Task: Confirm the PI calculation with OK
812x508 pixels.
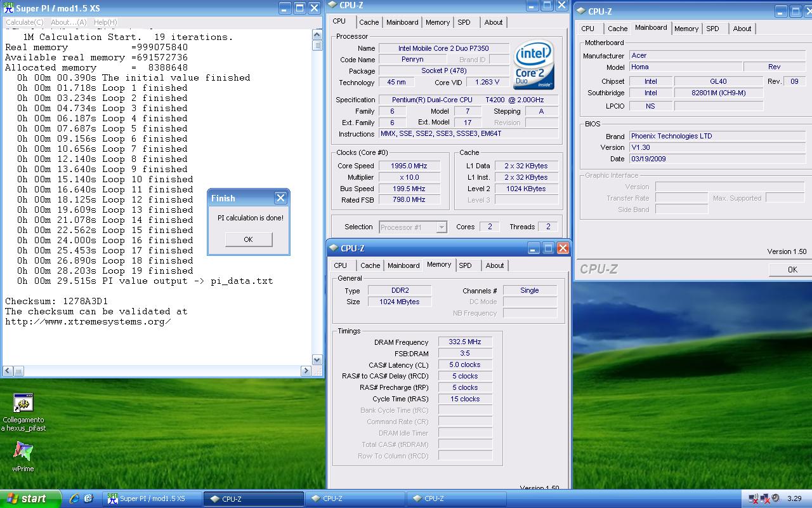Action: coord(248,239)
